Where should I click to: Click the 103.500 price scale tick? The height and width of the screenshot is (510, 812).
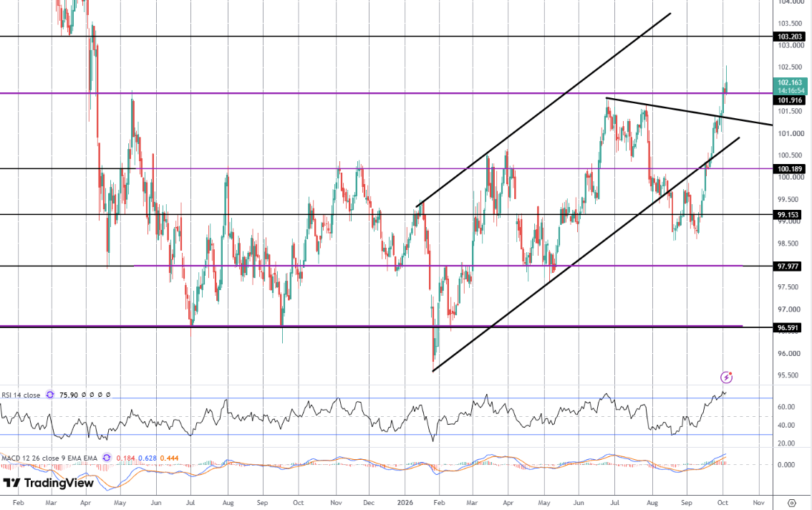point(791,24)
